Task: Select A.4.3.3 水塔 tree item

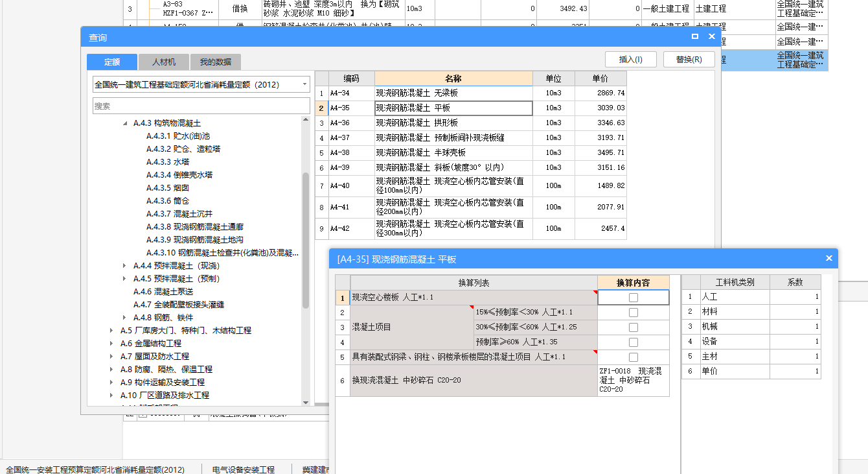Action: coord(168,162)
